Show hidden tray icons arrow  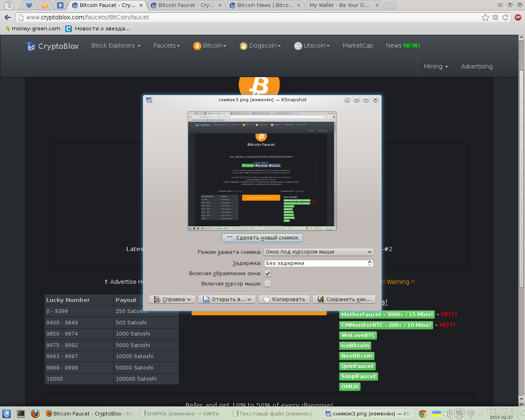[x=481, y=414]
